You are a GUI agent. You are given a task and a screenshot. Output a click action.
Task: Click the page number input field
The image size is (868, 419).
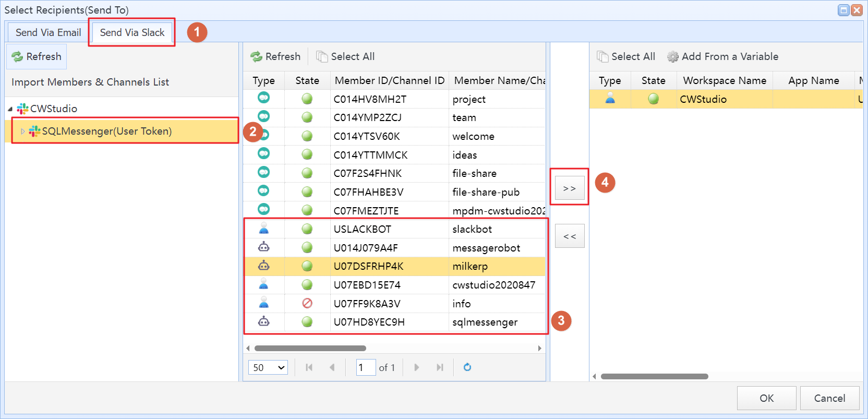366,367
